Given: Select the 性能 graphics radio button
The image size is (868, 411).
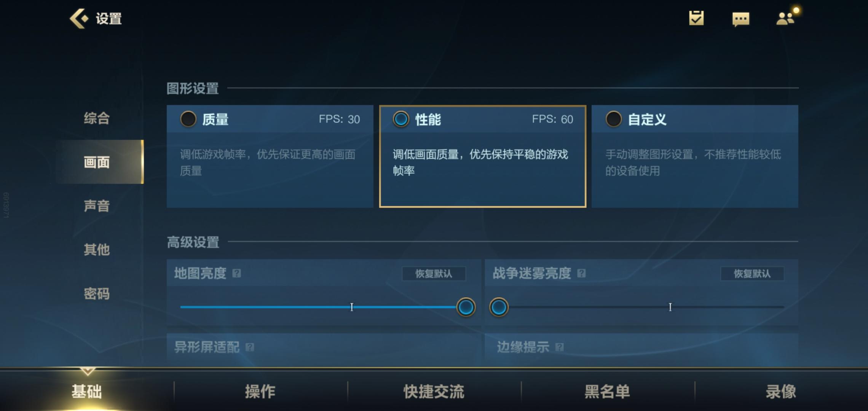Looking at the screenshot, I should (401, 119).
